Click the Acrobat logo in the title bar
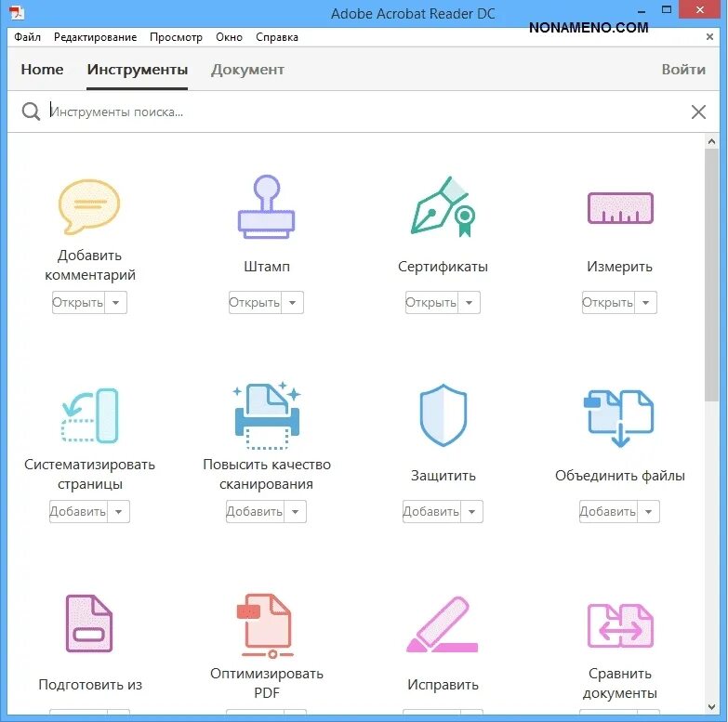 point(17,12)
